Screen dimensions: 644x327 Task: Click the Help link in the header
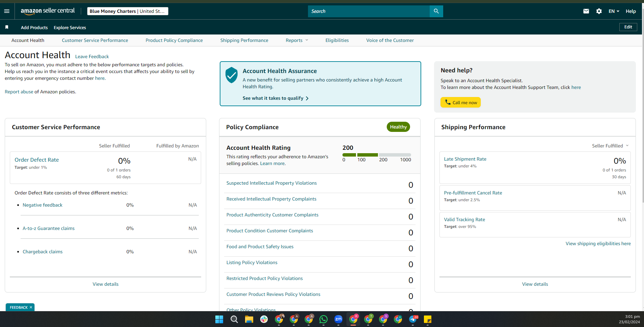630,11
